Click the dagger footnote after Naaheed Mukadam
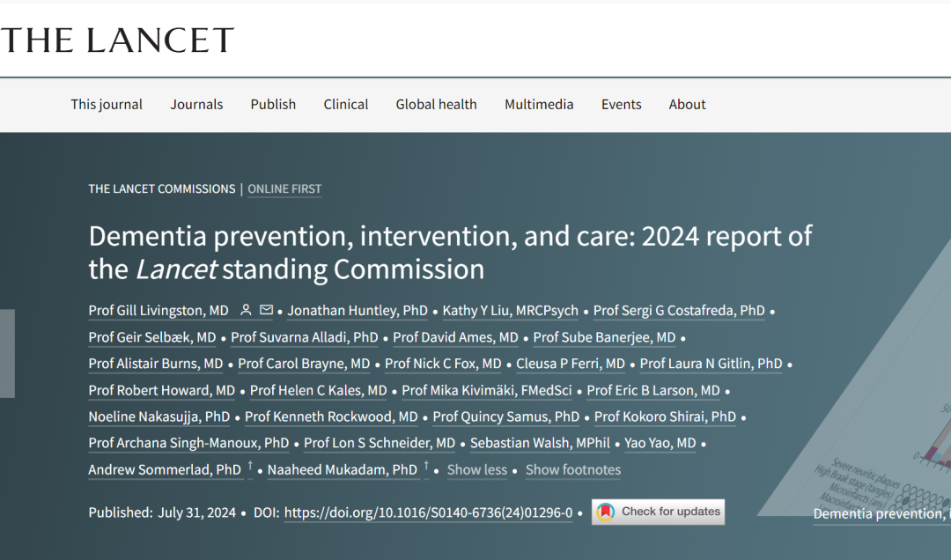 click(426, 466)
